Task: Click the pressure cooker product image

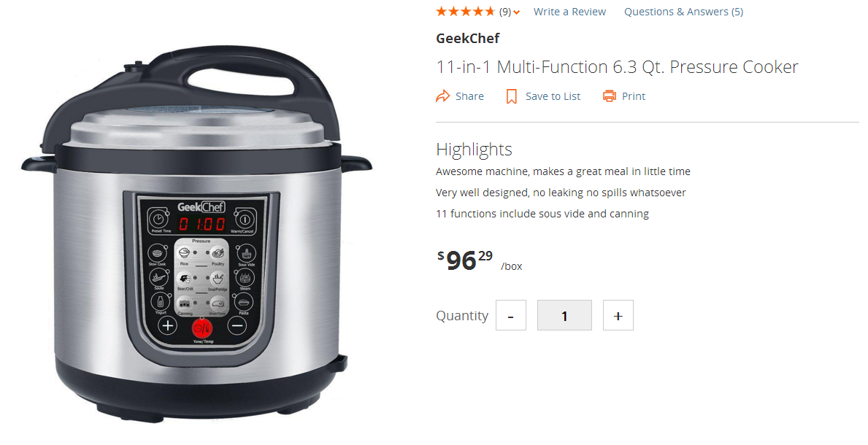Action: 196,233
